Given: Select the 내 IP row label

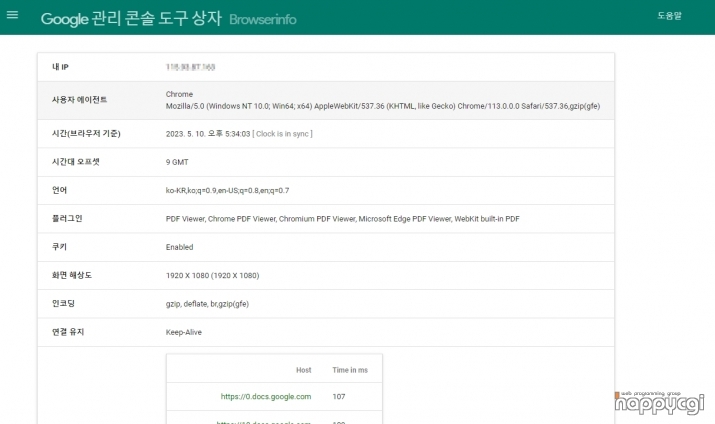Looking at the screenshot, I should pos(60,67).
